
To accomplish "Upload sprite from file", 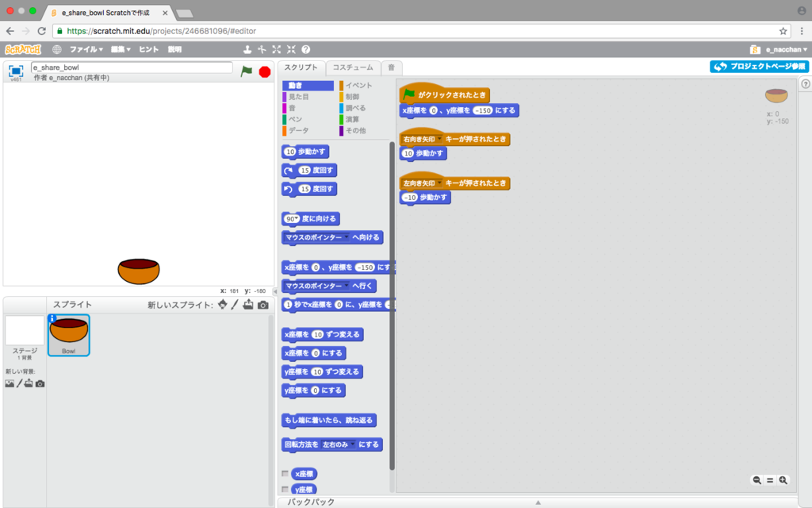I will (x=248, y=305).
